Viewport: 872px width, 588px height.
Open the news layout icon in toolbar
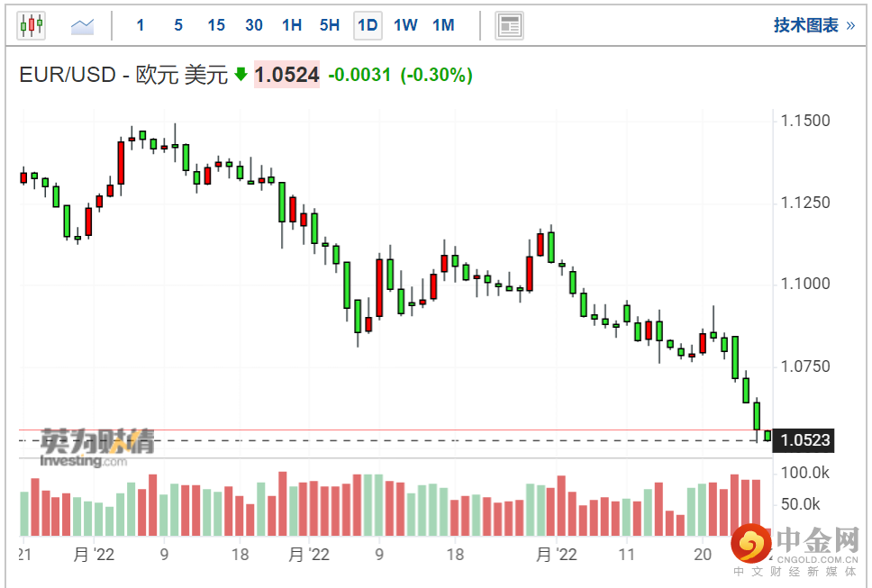510,25
